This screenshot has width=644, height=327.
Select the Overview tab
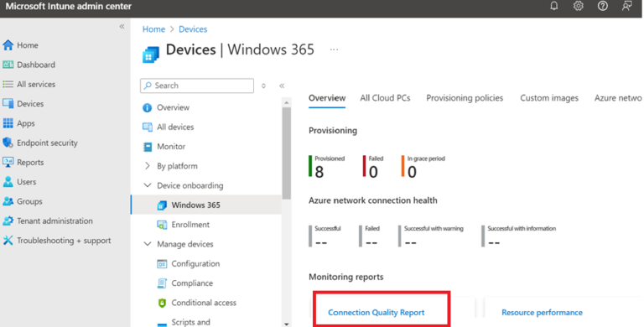pyautogui.click(x=327, y=98)
